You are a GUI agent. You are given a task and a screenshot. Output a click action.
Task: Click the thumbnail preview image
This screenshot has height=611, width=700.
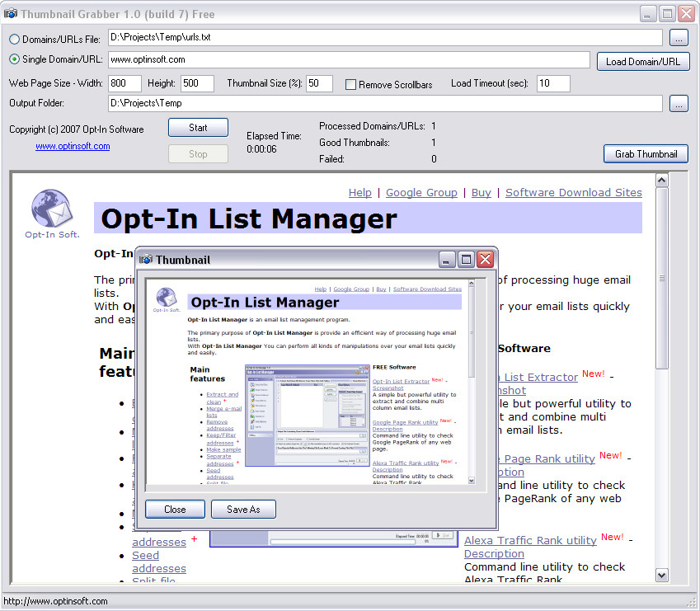(311, 382)
